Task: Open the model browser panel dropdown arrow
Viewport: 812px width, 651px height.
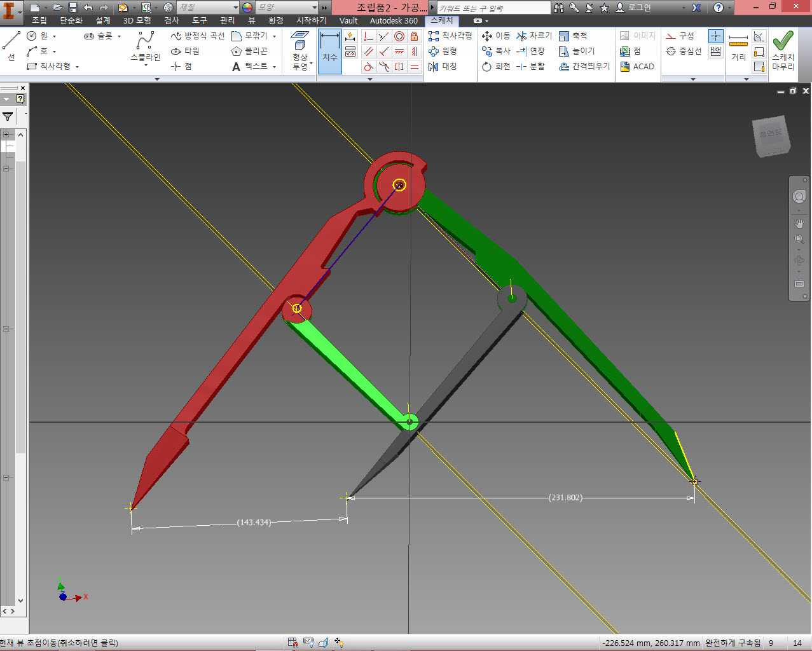Action: pos(6,99)
